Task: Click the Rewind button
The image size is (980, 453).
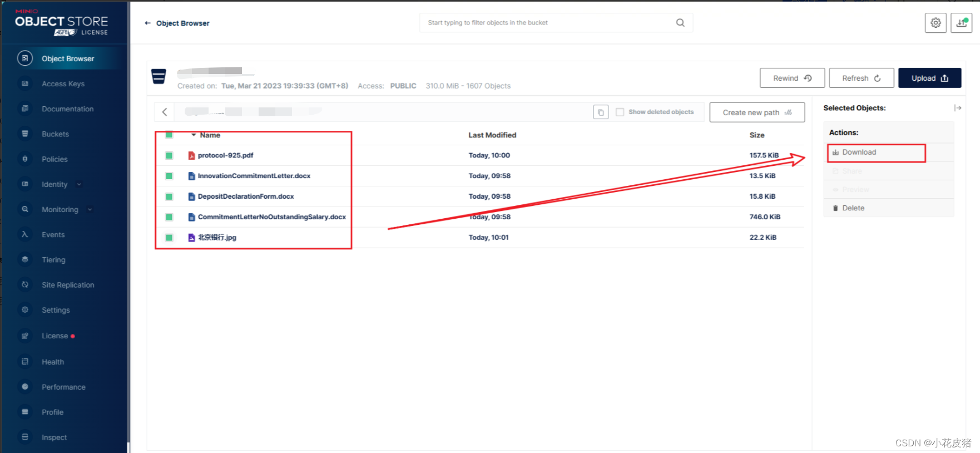Action: coord(792,78)
